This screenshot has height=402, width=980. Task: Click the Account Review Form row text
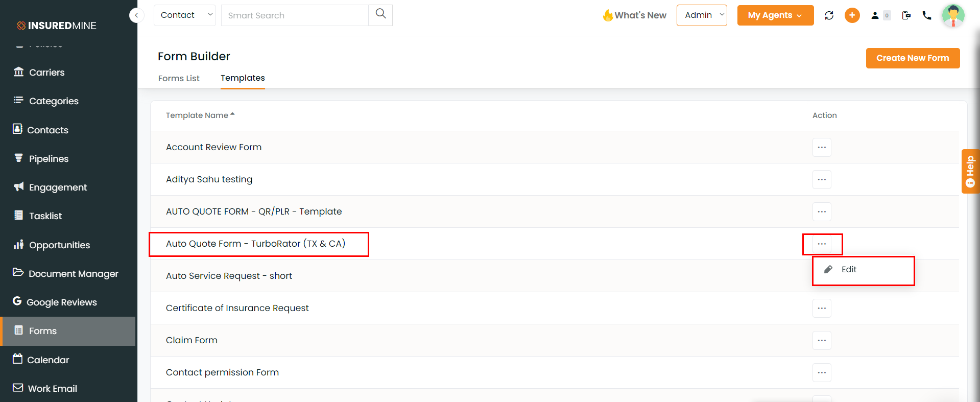pos(213,147)
